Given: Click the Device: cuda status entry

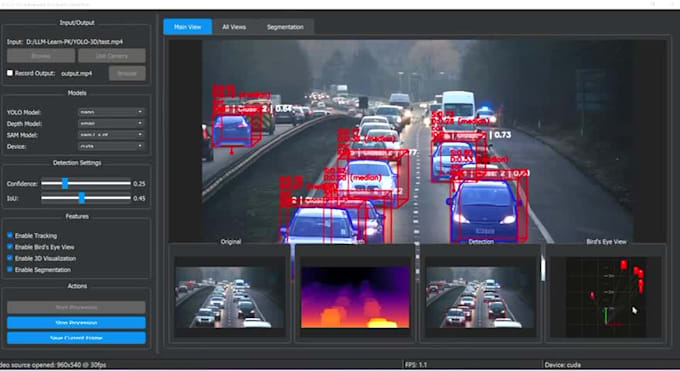Looking at the screenshot, I should click(563, 365).
